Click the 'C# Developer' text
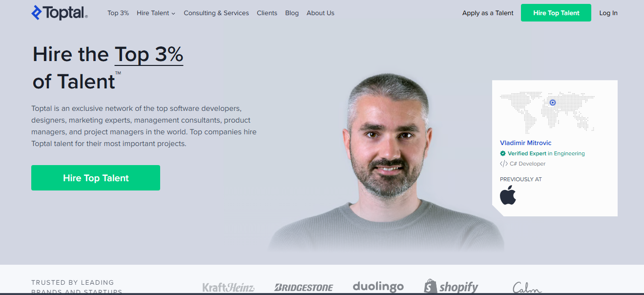 coord(528,164)
